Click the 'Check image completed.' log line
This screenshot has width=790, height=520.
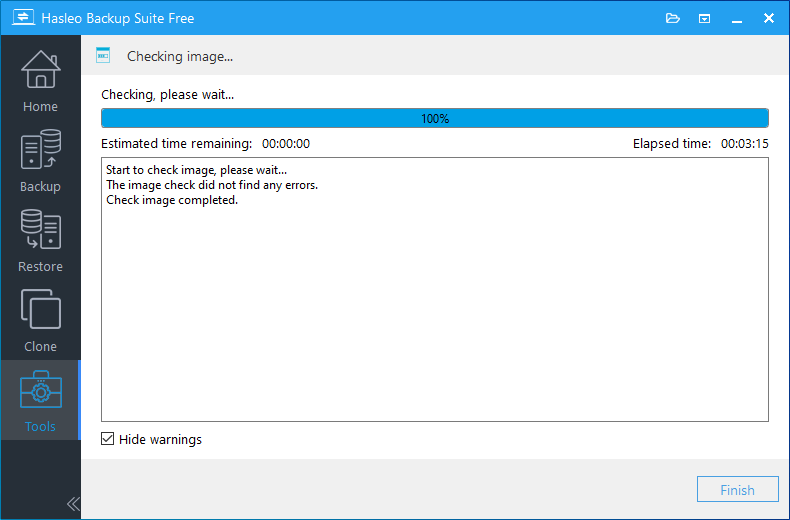pos(172,200)
